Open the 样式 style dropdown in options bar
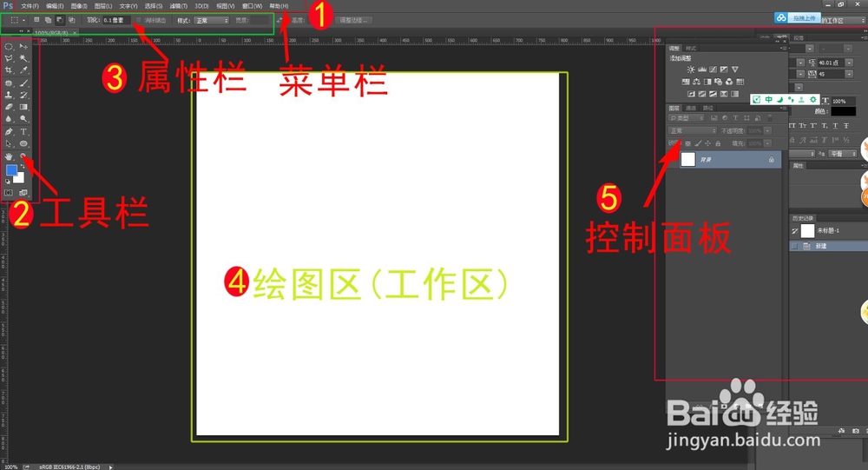Screen dimensions: 868x470 click(211, 21)
